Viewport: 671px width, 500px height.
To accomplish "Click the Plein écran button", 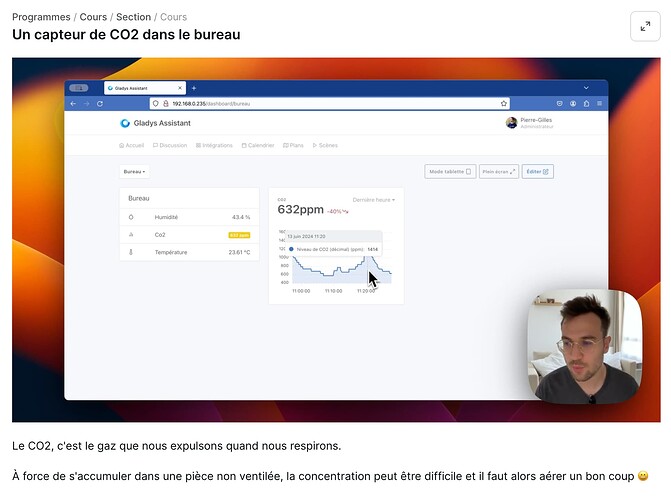I will pyautogui.click(x=499, y=172).
